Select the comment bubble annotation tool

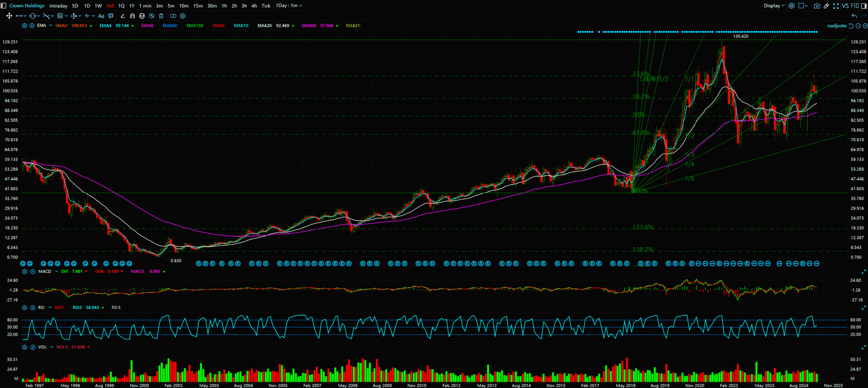pyautogui.click(x=111, y=16)
